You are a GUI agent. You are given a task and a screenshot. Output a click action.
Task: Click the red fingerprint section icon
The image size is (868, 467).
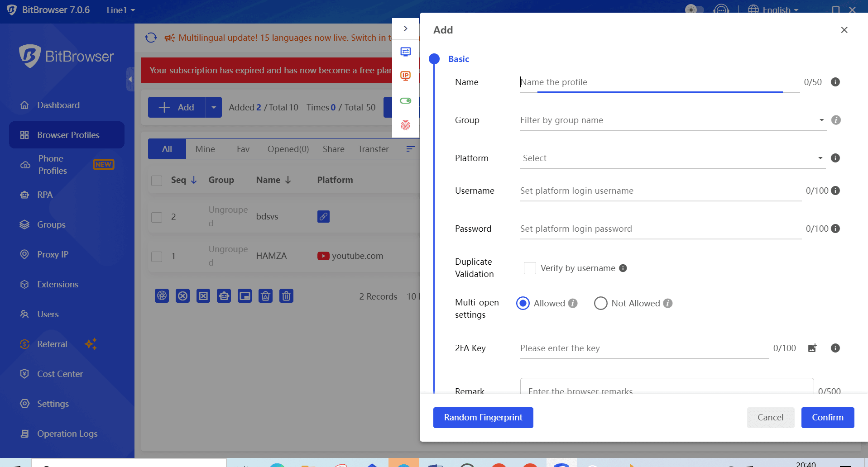406,125
